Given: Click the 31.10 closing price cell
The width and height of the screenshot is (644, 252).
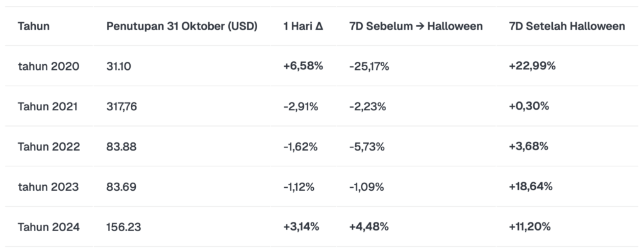Looking at the screenshot, I should click(x=120, y=66).
